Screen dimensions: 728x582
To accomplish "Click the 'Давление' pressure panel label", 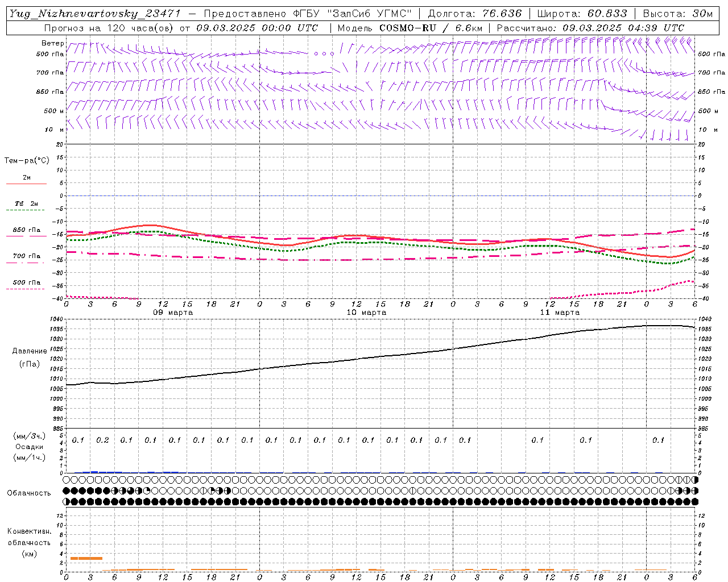I will tap(30, 351).
